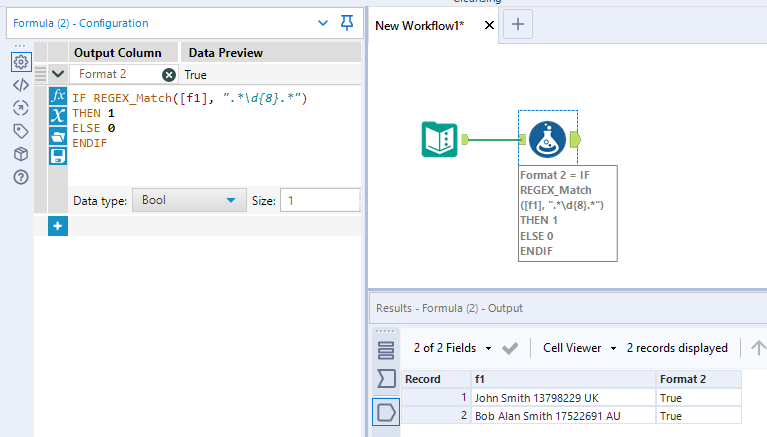This screenshot has height=437, width=767.
Task: Switch to the New Workflow1 tab
Action: [420, 26]
